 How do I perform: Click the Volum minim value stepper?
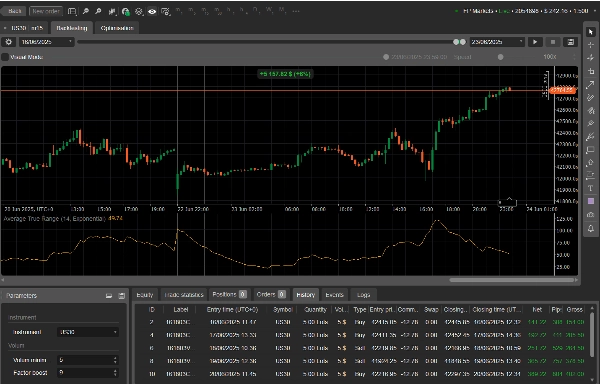click(115, 360)
